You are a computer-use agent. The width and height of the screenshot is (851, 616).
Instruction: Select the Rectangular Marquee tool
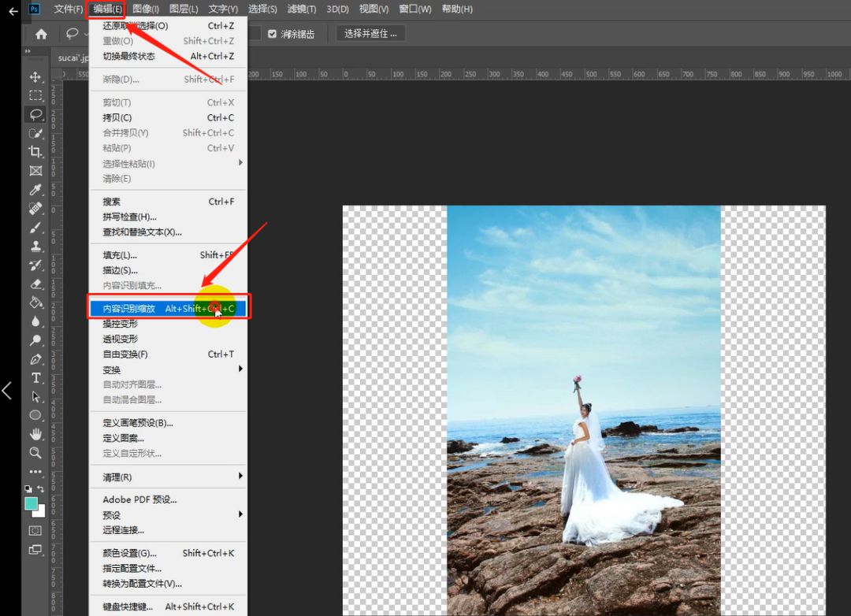35,95
